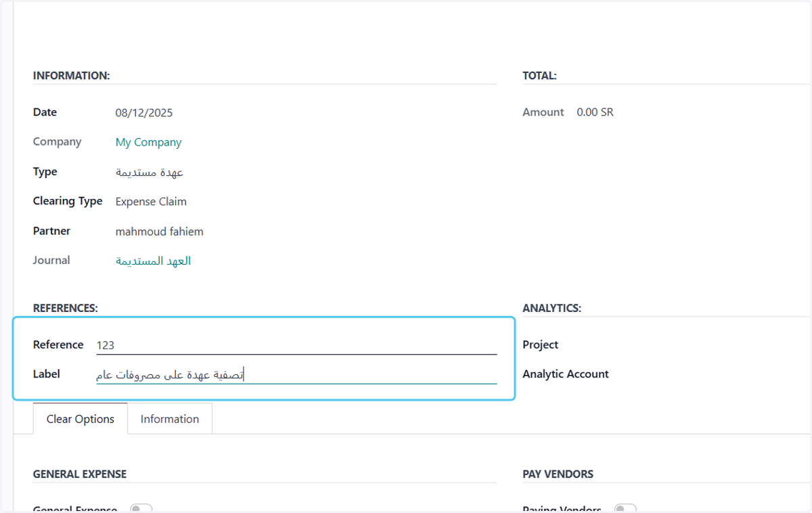Open the Clearing Type value Expense Claim

point(151,201)
